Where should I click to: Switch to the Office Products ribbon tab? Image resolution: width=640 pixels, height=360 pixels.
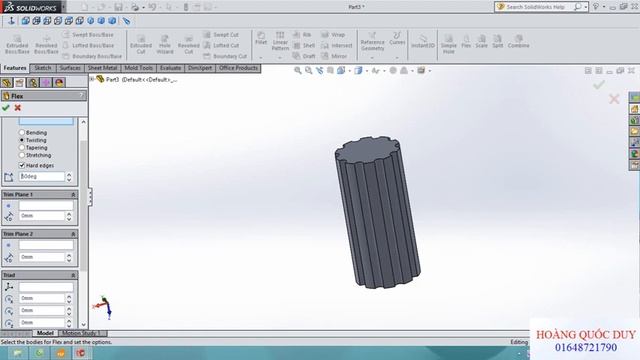[x=238, y=68]
